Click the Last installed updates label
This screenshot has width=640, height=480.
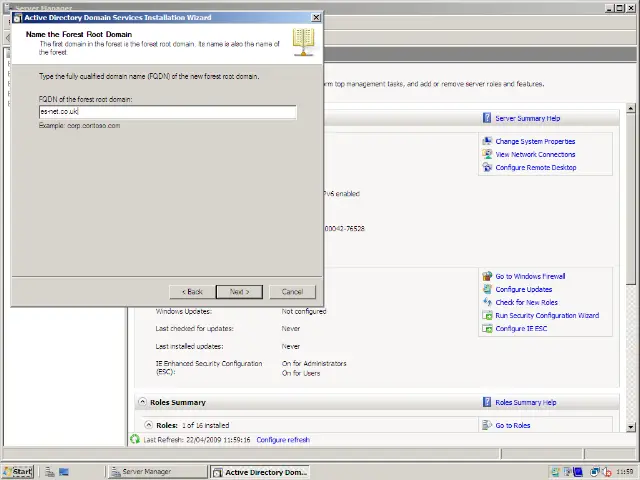189,347
